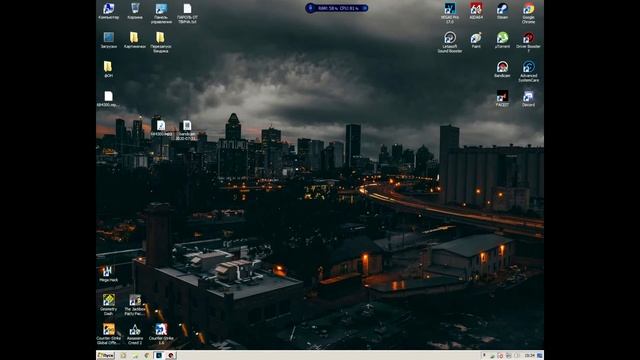This screenshot has height=360, width=640.
Task: Launch Counter-Strike Global Offensive shortcut
Action: click(109, 334)
